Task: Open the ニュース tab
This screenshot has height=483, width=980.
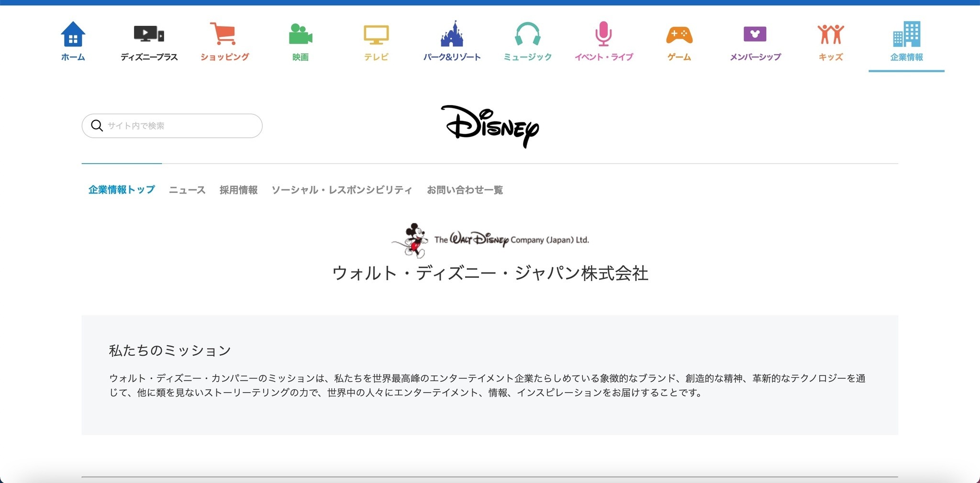Action: [x=187, y=190]
